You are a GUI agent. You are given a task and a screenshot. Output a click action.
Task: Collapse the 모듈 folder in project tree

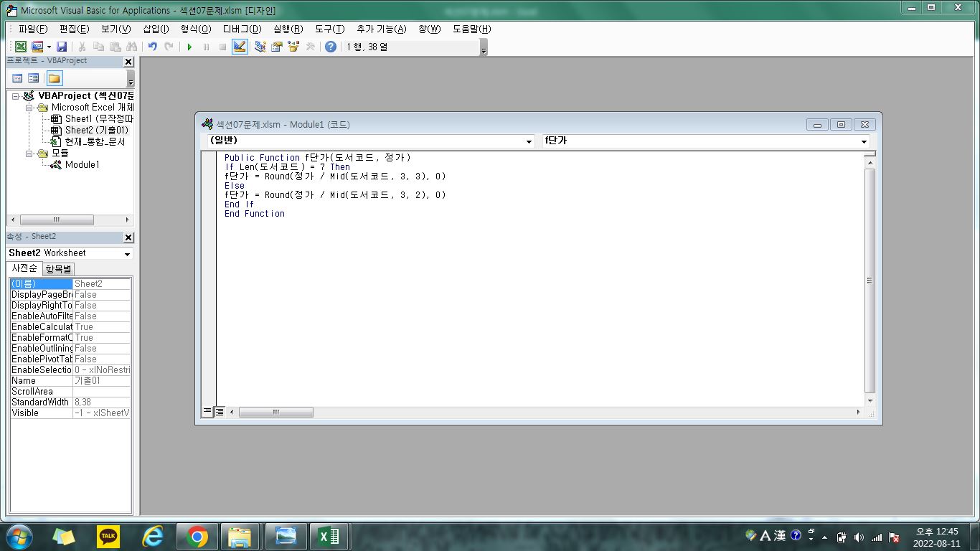(30, 154)
